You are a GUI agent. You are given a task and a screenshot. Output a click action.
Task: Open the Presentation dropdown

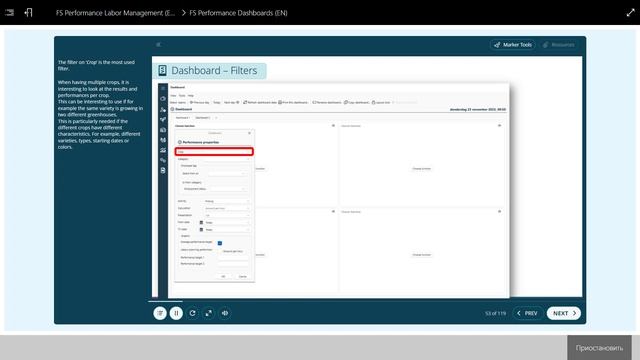pyautogui.click(x=227, y=215)
